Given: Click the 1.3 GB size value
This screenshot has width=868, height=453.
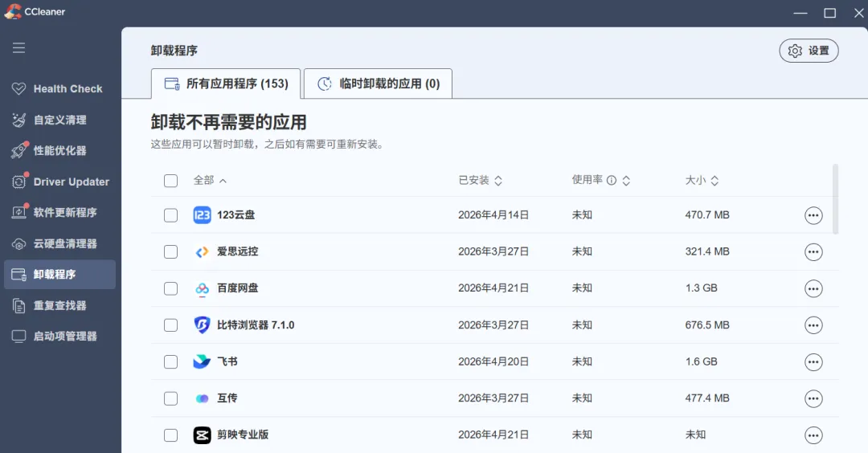Looking at the screenshot, I should tap(701, 288).
